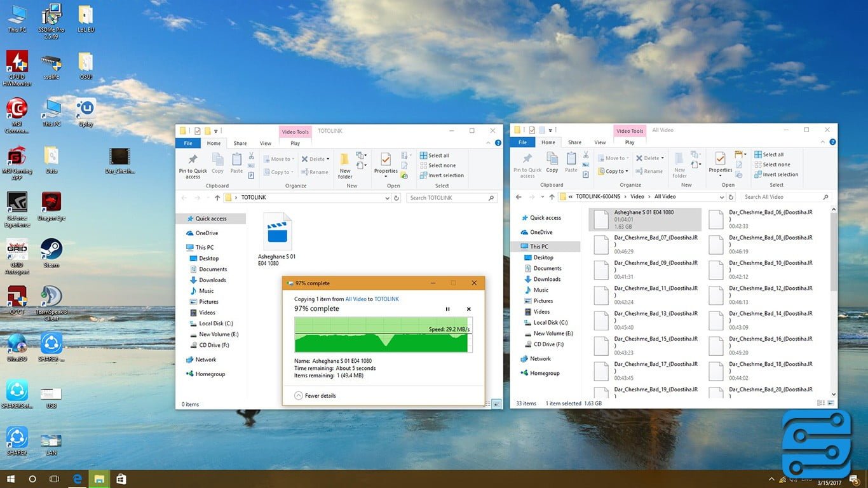Open Properties in the All Video window

click(x=720, y=163)
